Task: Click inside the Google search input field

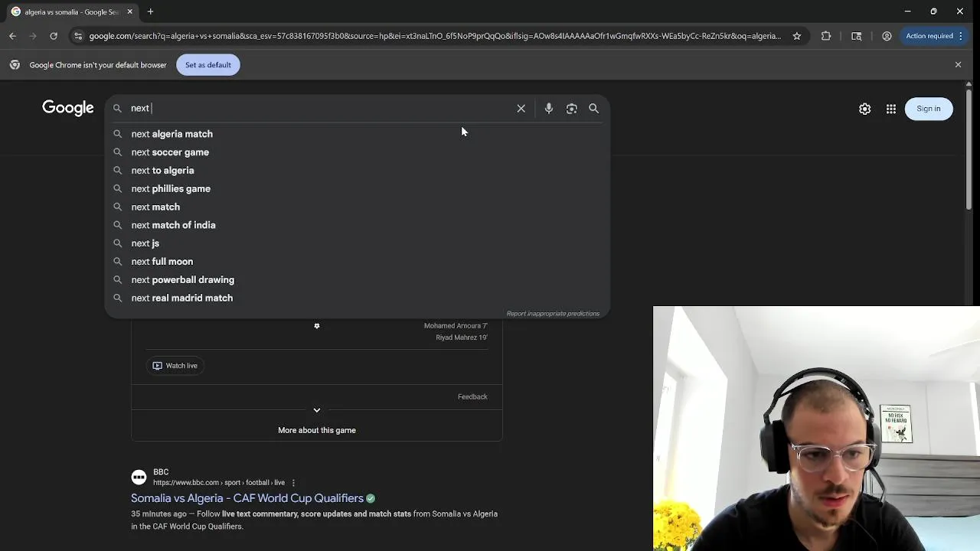Action: pos(322,109)
